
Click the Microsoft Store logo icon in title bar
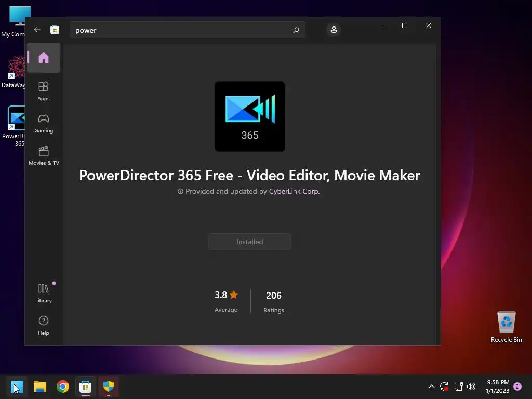[55, 30]
